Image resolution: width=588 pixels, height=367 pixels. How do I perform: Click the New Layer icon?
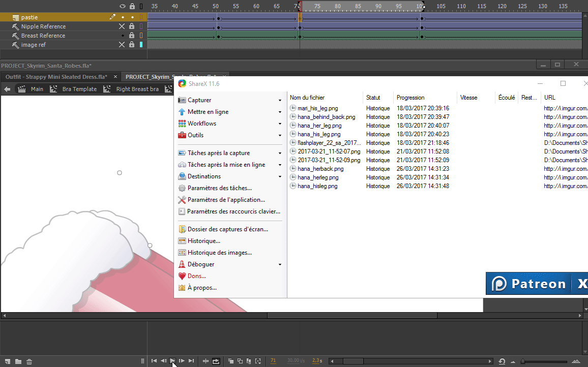[7, 361]
